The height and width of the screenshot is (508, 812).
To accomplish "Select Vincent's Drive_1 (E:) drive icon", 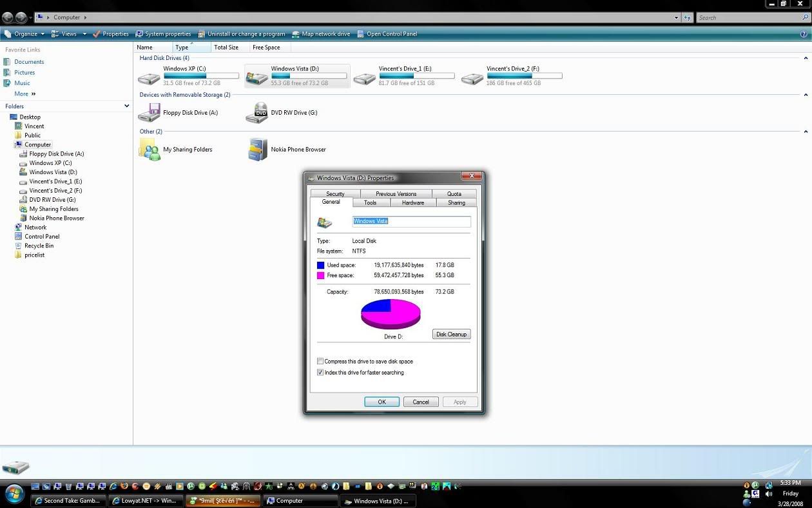I will (365, 79).
